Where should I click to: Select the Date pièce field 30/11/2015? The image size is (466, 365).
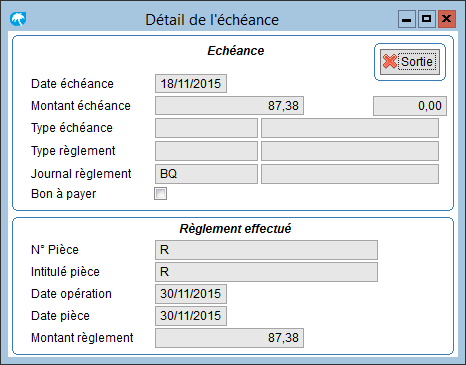(191, 316)
